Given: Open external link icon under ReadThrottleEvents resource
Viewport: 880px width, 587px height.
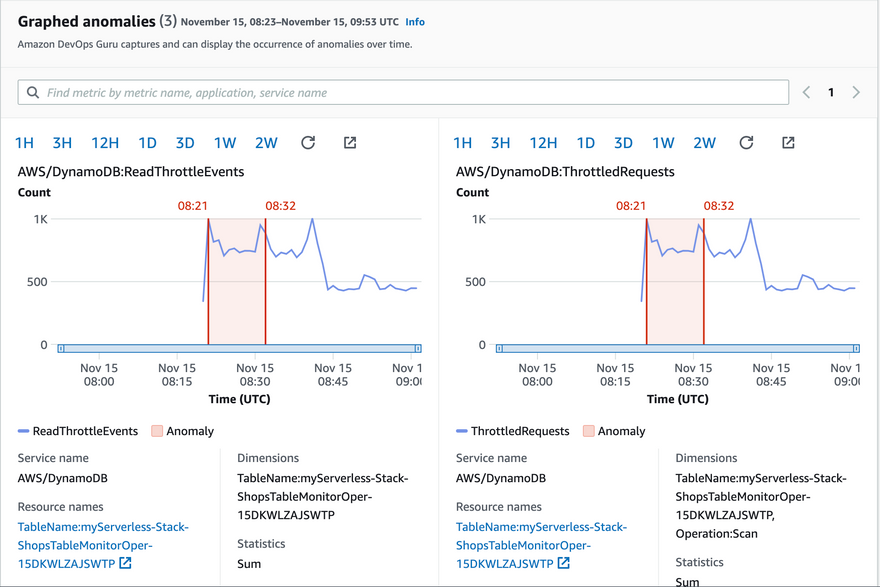Looking at the screenshot, I should click(125, 563).
